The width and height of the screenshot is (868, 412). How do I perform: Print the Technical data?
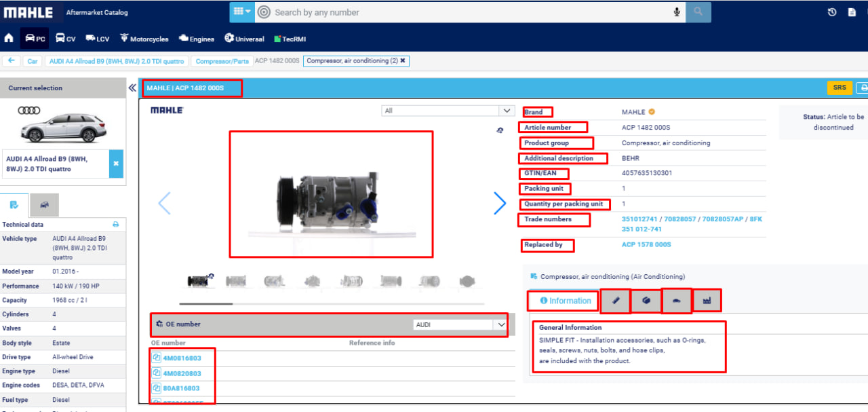pos(115,225)
